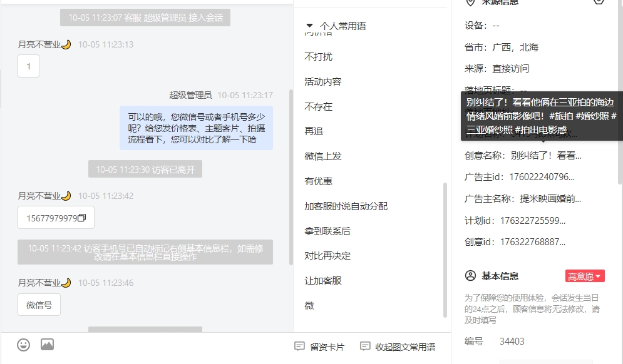Image resolution: width=623 pixels, height=364 pixels.
Task: Click the 收起图文常用语 icon
Action: tap(365, 346)
